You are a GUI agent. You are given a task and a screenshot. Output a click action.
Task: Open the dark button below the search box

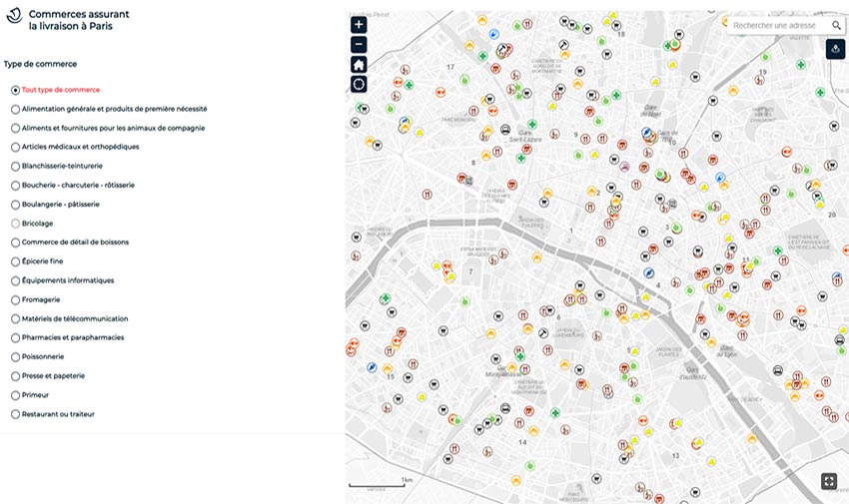point(836,49)
